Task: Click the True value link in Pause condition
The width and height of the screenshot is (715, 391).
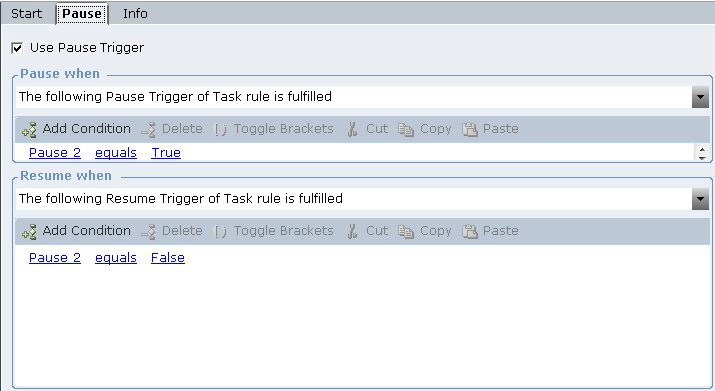Action: (166, 153)
